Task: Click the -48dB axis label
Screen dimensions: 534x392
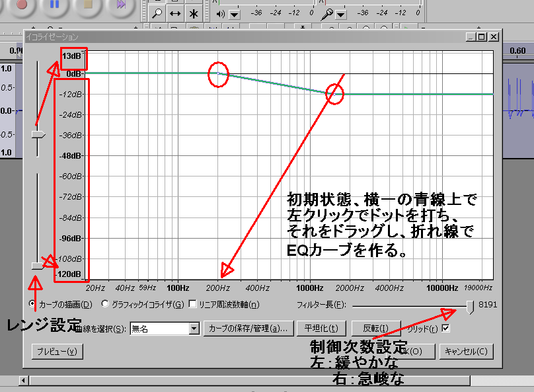Action: tap(71, 155)
